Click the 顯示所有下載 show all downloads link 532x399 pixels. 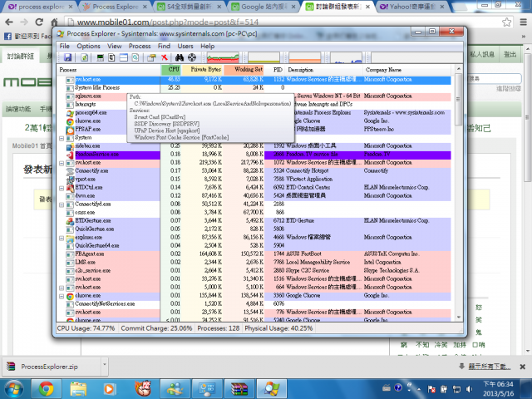[489, 367]
